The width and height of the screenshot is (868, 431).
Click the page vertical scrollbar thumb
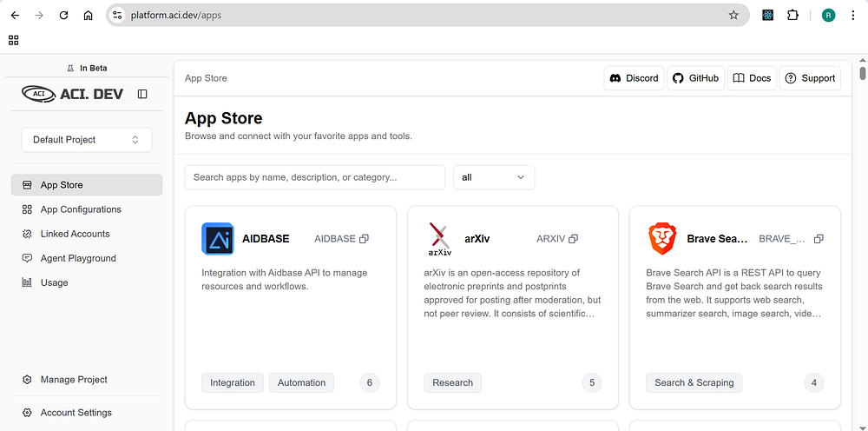pyautogui.click(x=863, y=73)
